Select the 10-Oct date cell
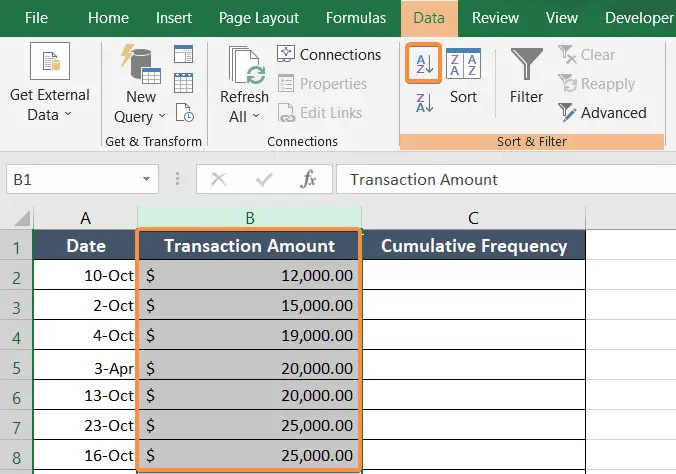 pyautogui.click(x=85, y=275)
